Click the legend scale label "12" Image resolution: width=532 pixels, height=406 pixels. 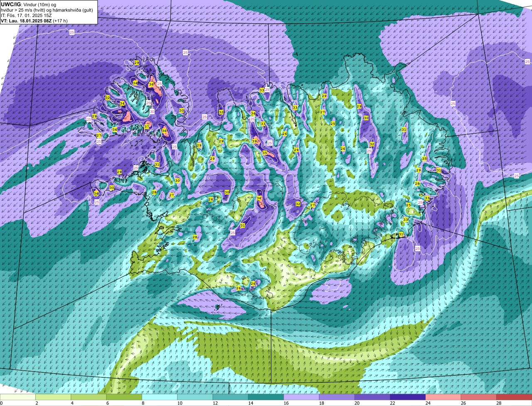pos(215,403)
